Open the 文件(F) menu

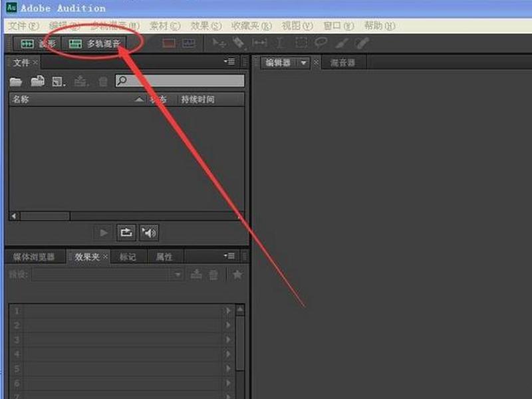(x=23, y=26)
